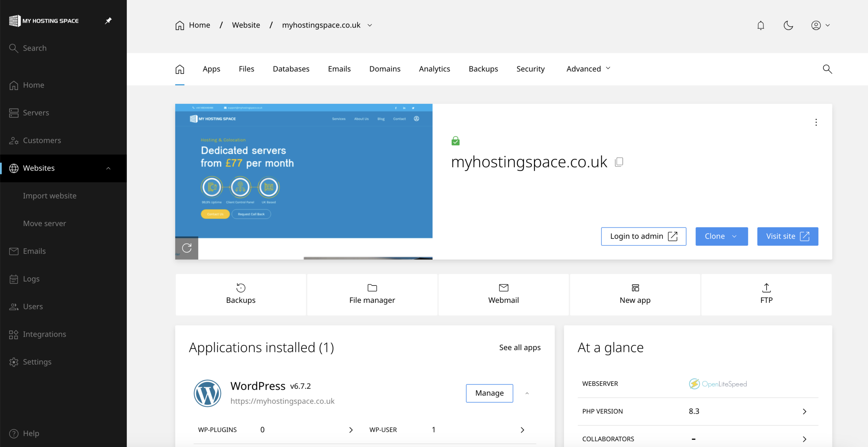Copy the domain name icon
Screen dimensions: 868x447
pos(619,162)
